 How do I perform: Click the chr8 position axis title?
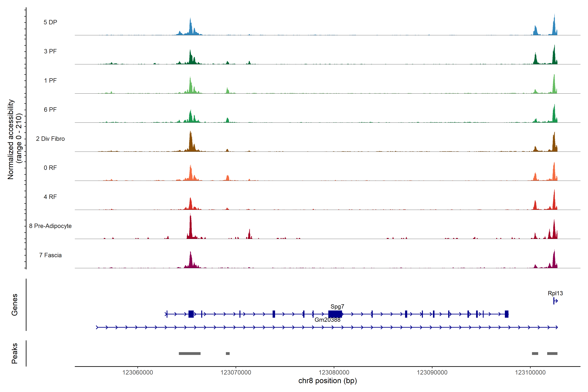(327, 381)
